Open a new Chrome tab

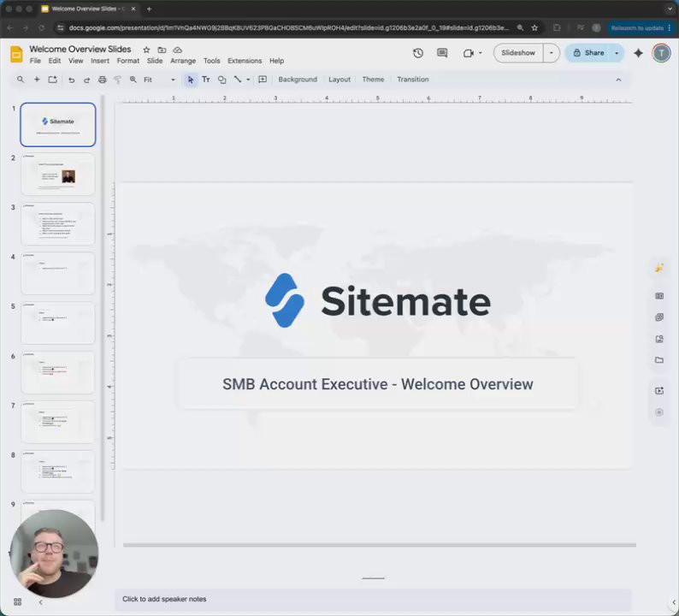pyautogui.click(x=149, y=9)
